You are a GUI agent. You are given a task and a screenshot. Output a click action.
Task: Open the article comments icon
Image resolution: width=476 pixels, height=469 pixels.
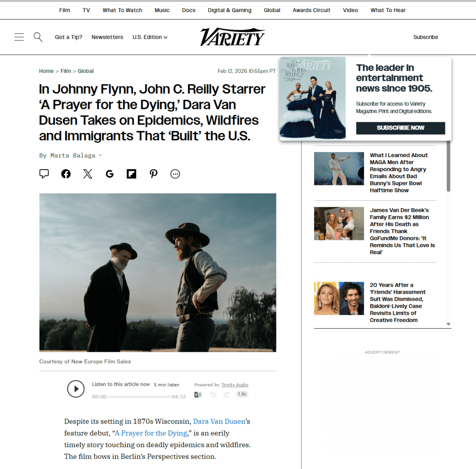tap(44, 174)
